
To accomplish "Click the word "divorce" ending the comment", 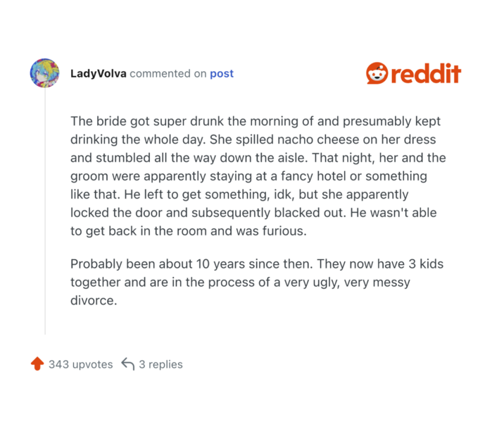I will pos(92,300).
